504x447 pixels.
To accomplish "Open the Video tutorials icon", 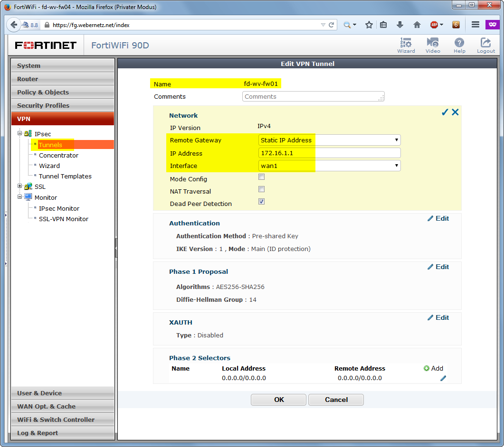I will click(x=433, y=45).
